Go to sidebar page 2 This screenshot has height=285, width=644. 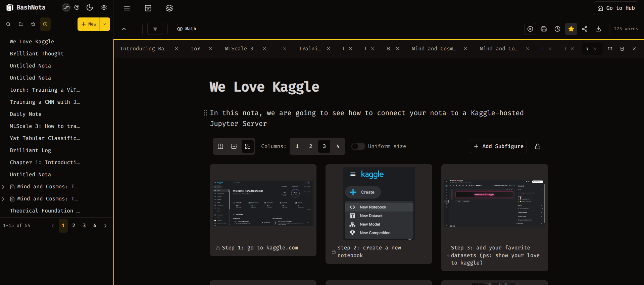73,226
